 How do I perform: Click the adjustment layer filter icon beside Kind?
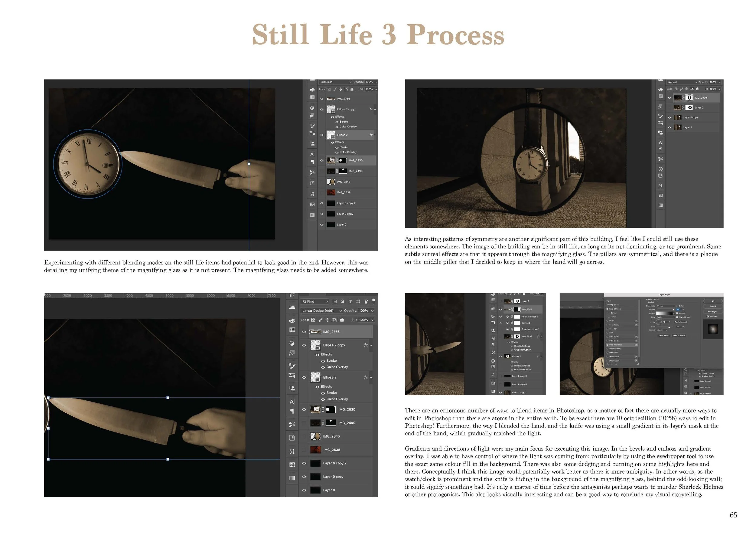click(342, 301)
